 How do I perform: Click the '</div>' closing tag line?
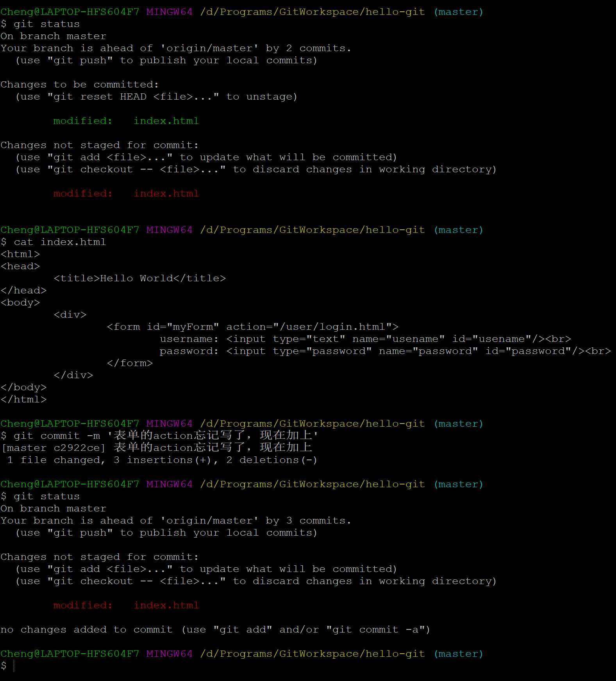tap(73, 375)
